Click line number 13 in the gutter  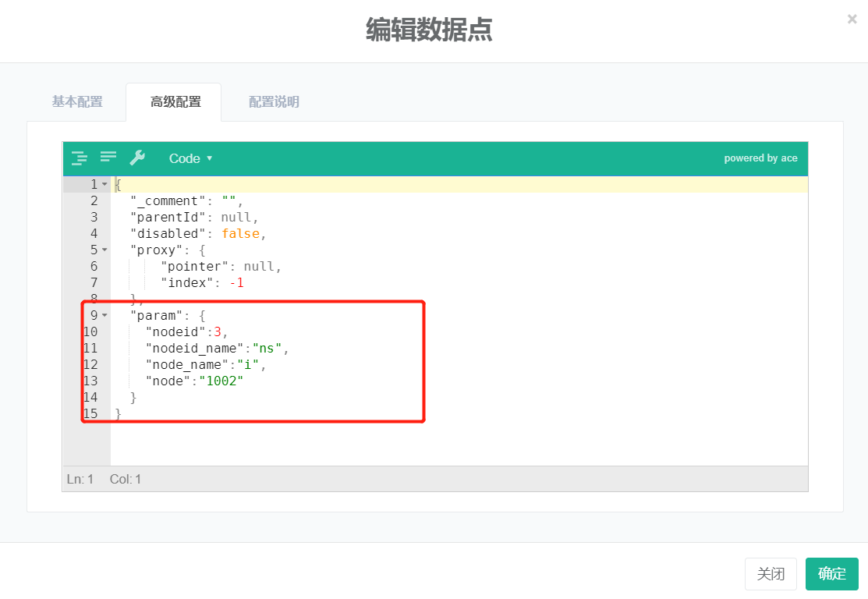pos(90,381)
